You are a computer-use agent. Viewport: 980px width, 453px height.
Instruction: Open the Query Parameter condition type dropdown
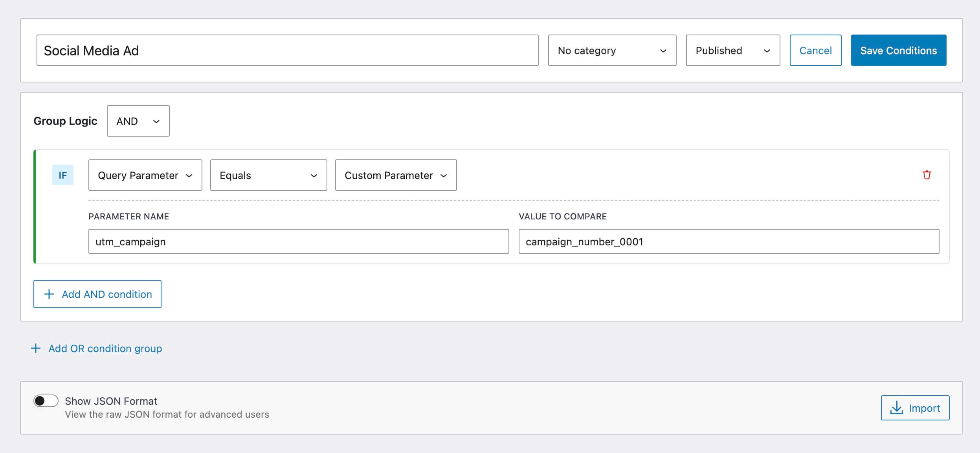[x=145, y=175]
